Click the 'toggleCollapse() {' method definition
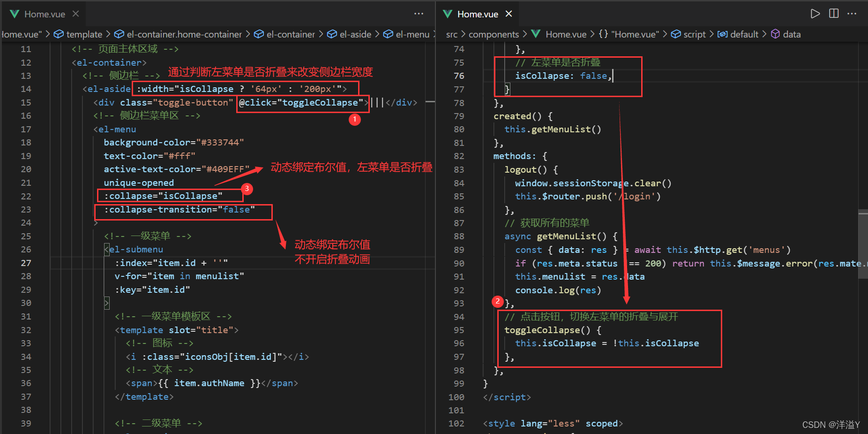 pos(553,330)
